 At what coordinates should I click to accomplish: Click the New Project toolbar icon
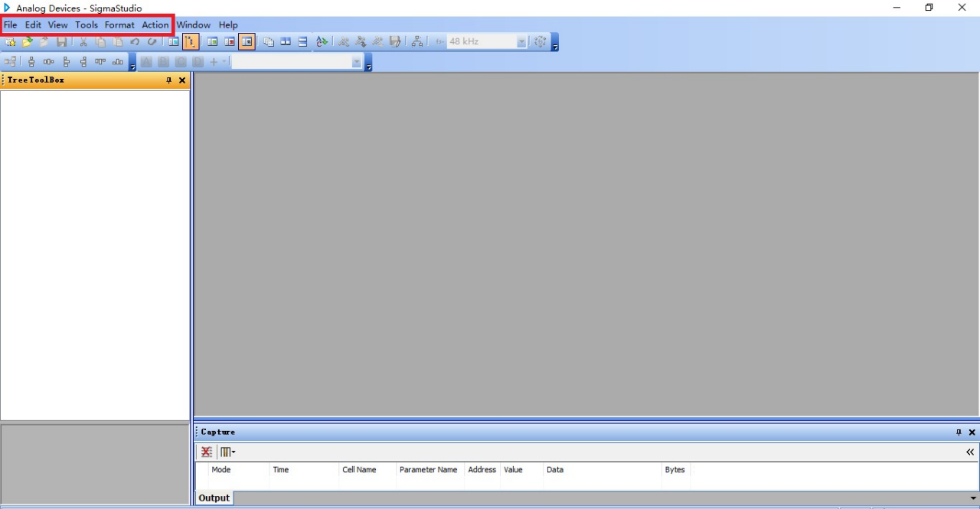point(10,42)
